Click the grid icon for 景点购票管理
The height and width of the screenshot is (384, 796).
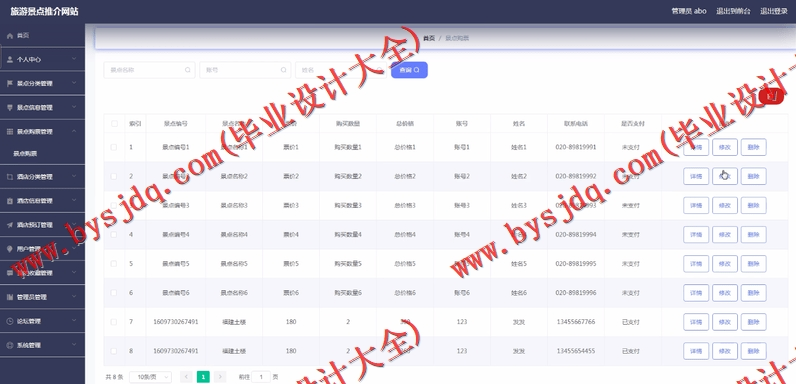(x=10, y=132)
